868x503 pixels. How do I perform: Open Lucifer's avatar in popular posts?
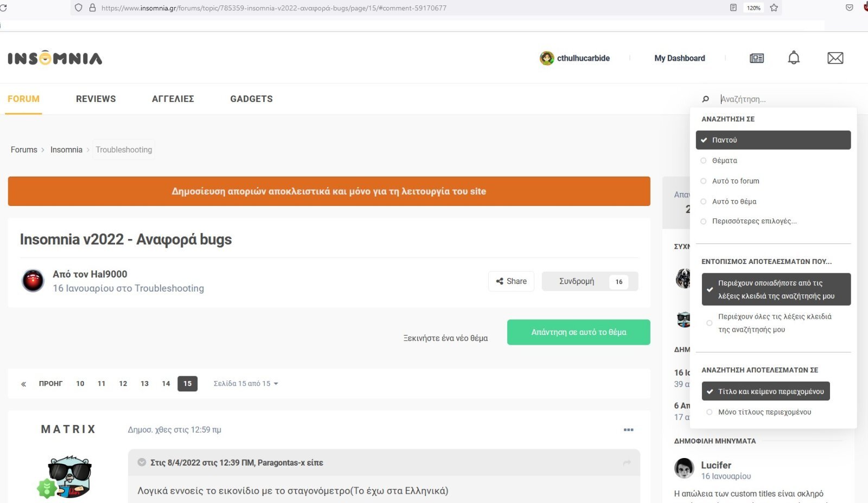tap(685, 468)
